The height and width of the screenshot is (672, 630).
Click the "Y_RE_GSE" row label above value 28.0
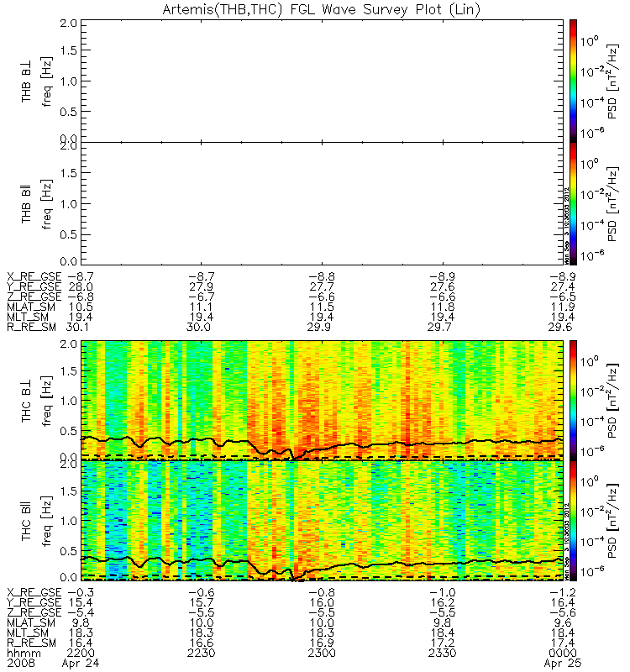34,286
